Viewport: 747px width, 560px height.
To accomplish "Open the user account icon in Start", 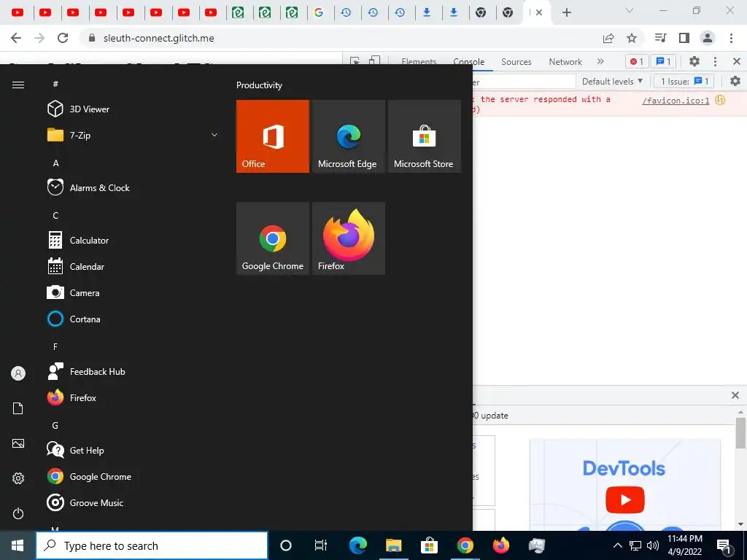I will 18,373.
